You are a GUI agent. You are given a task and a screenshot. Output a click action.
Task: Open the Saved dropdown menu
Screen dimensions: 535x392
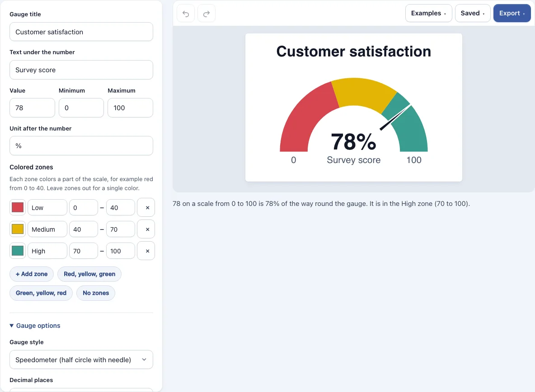coord(473,13)
